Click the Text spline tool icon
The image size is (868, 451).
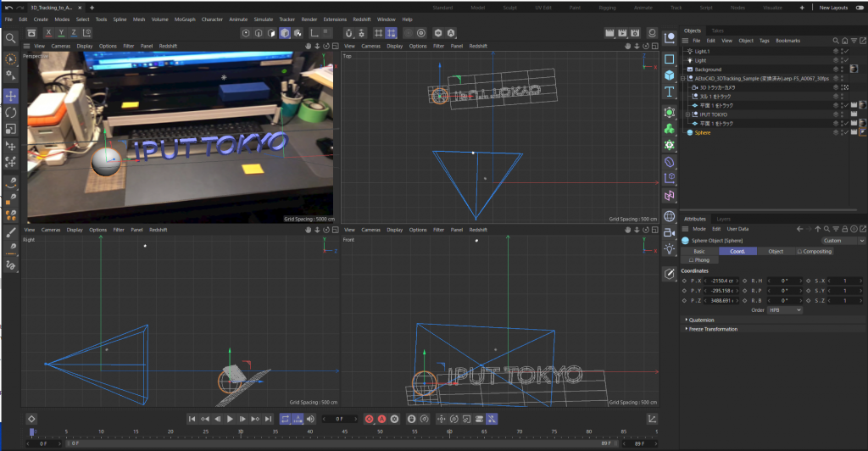point(670,92)
